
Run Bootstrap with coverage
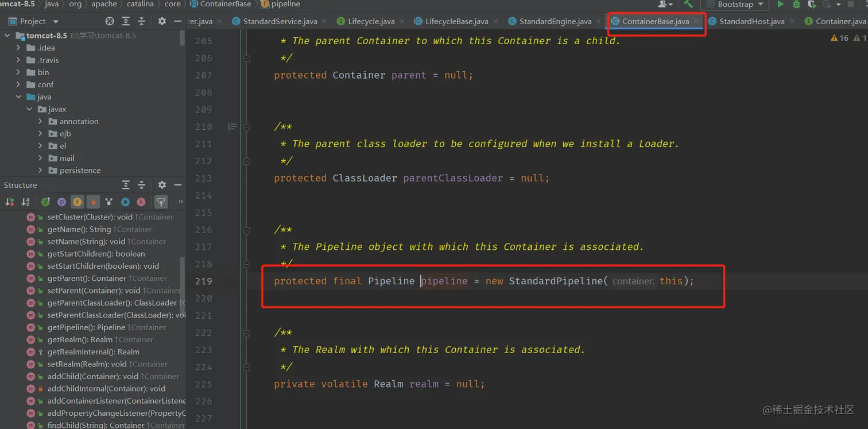(x=812, y=4)
